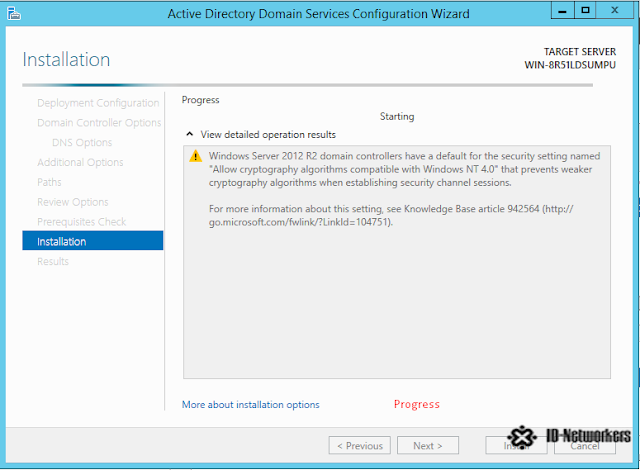
Task: Click the 'Windows Server 2012 R2' warning line
Action: [404, 156]
